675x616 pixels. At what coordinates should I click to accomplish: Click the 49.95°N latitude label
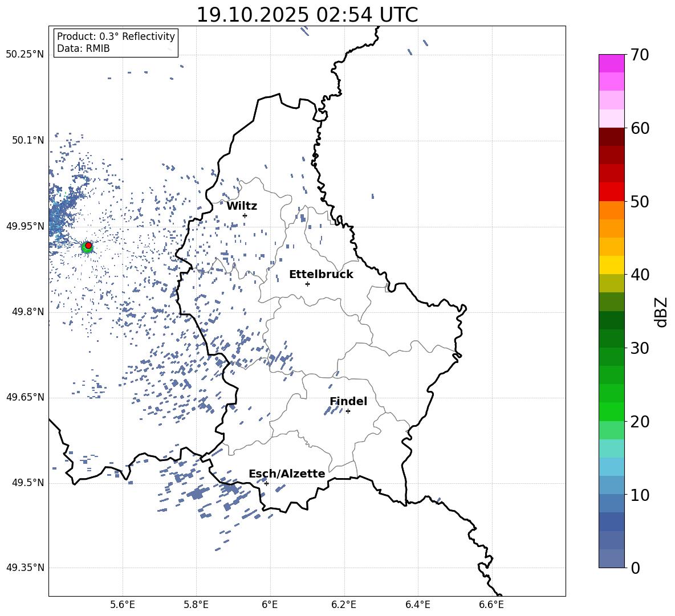25,226
